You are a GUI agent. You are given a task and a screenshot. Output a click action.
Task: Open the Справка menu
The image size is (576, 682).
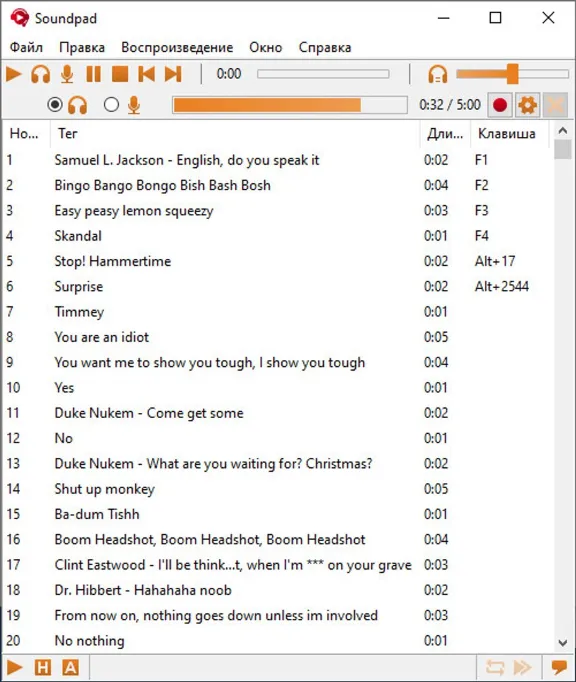point(325,47)
